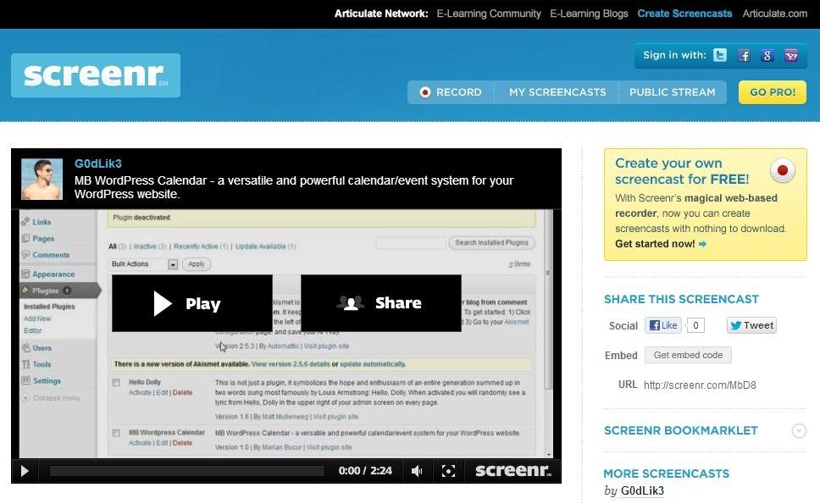
Task: Sign in with the Google icon
Action: pyautogui.click(x=767, y=55)
